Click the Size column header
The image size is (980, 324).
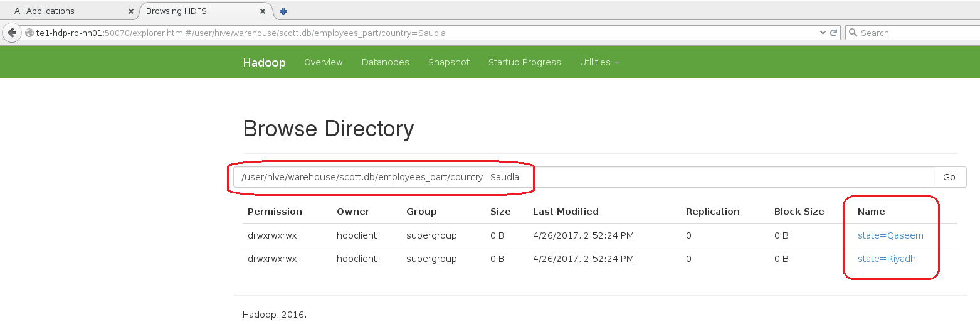tap(500, 212)
